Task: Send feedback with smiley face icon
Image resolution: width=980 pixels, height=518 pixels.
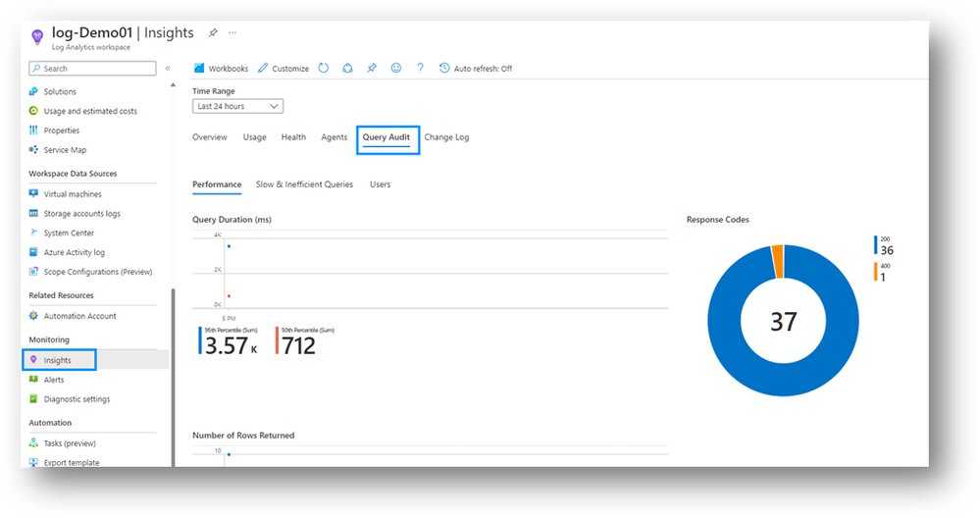Action: coord(396,68)
